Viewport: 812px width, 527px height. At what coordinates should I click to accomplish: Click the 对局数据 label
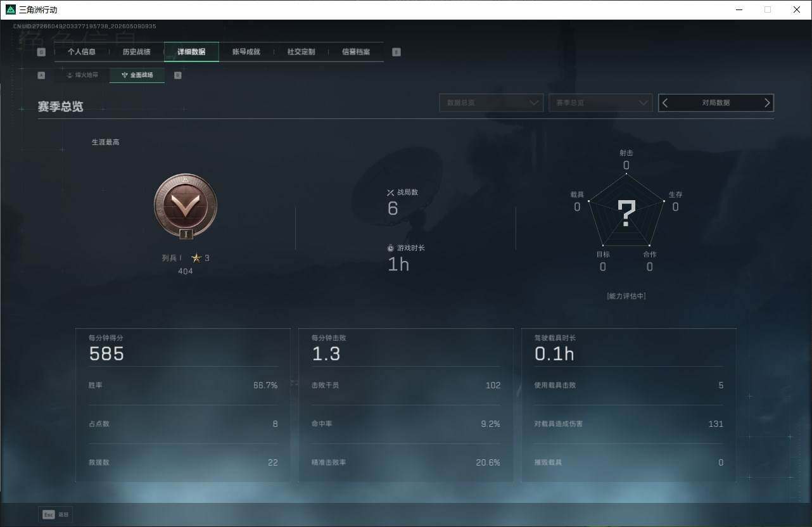click(716, 103)
